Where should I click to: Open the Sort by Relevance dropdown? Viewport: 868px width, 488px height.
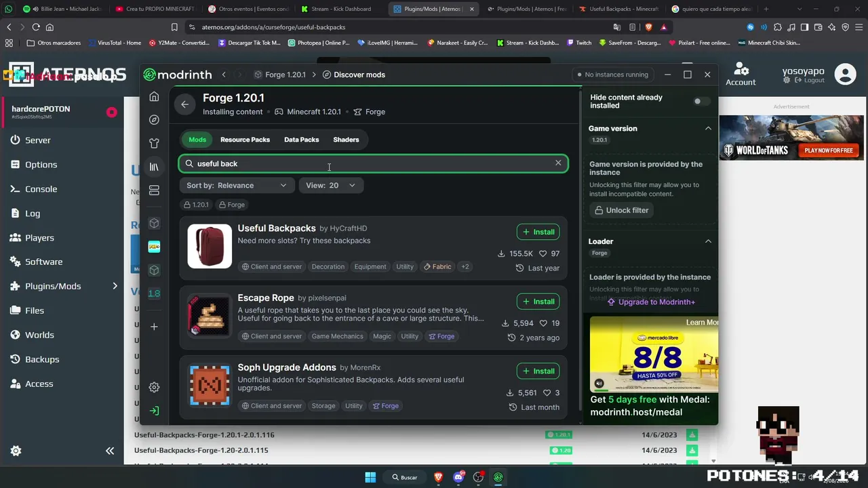point(237,185)
